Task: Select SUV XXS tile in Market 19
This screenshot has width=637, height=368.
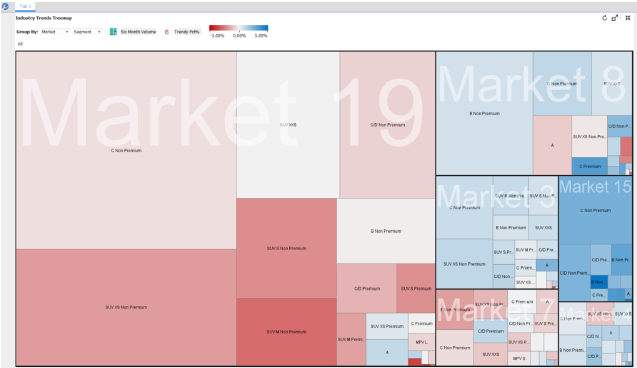Action: [288, 125]
